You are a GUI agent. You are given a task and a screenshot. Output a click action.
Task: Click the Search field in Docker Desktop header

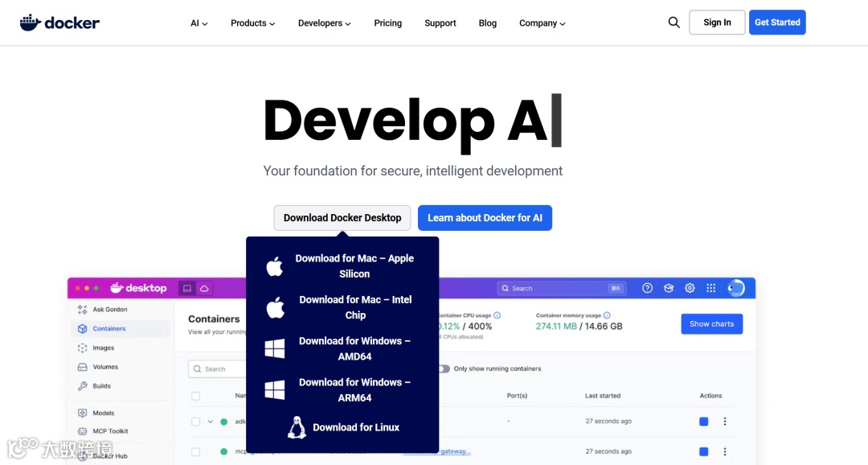point(561,288)
